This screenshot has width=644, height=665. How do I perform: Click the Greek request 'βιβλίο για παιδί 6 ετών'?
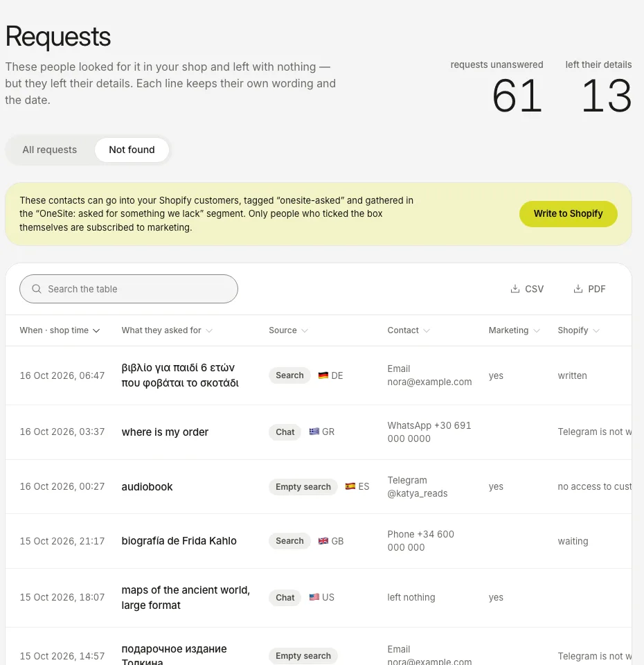pyautogui.click(x=180, y=375)
